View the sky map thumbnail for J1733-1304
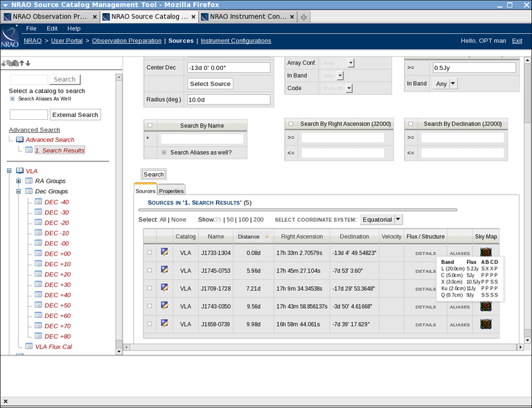The image size is (532, 408). (486, 252)
